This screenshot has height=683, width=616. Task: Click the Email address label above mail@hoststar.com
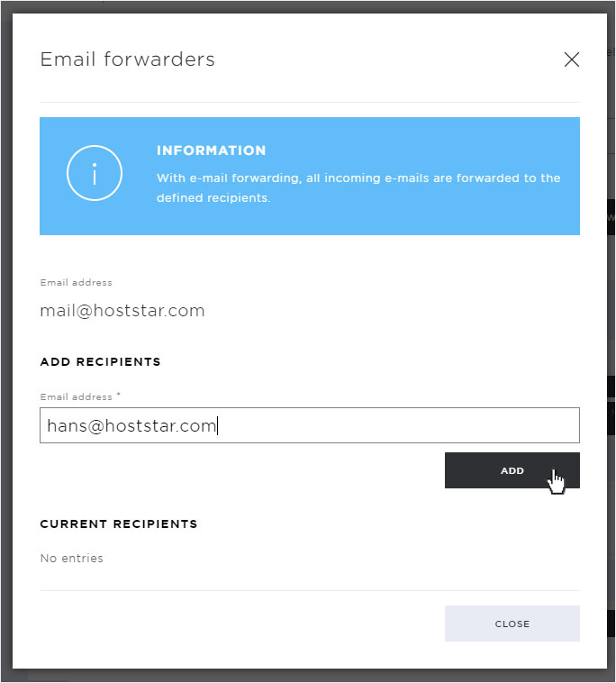pyautogui.click(x=77, y=282)
